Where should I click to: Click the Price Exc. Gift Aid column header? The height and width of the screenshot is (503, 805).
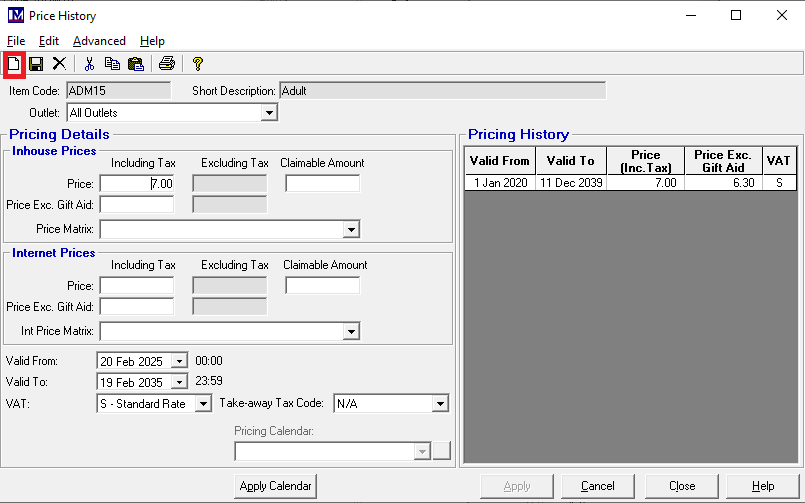coord(723,161)
